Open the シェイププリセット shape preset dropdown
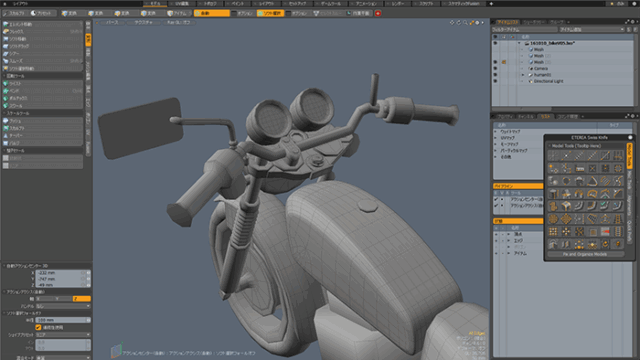Image resolution: width=640 pixels, height=360 pixels. 63,335
